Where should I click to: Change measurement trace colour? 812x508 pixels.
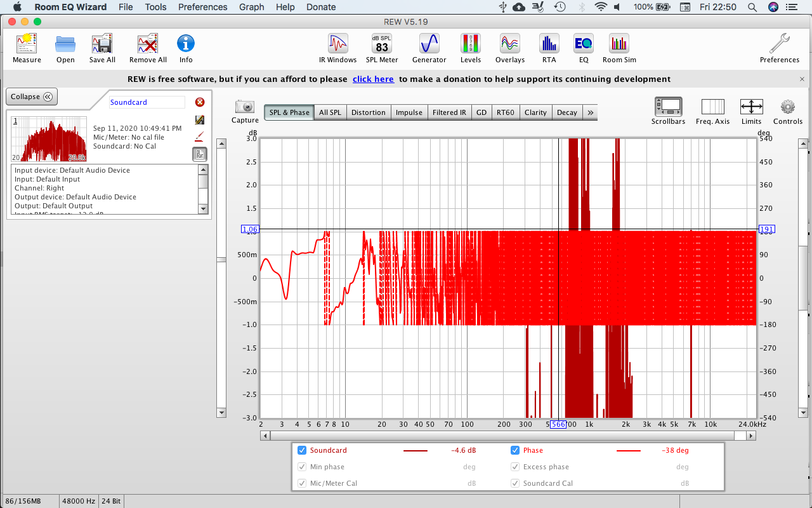point(200,136)
